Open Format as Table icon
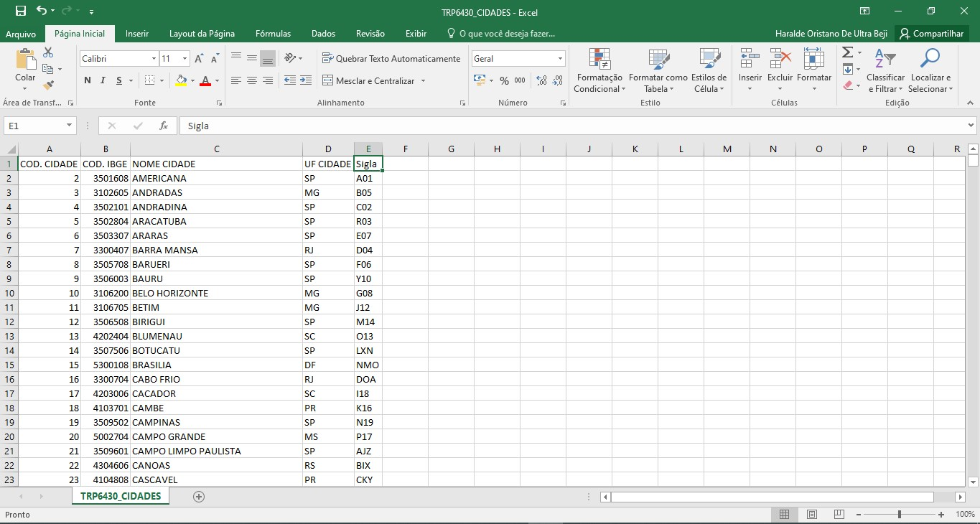Viewport: 980px width, 524px height. tap(658, 59)
